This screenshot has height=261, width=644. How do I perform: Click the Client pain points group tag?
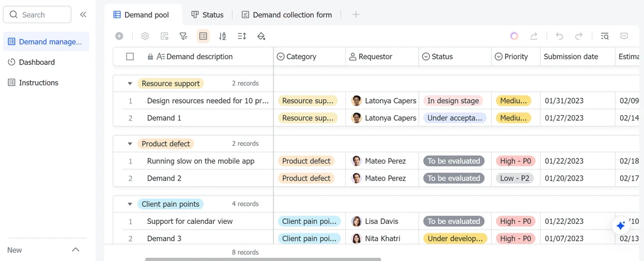pyautogui.click(x=170, y=204)
